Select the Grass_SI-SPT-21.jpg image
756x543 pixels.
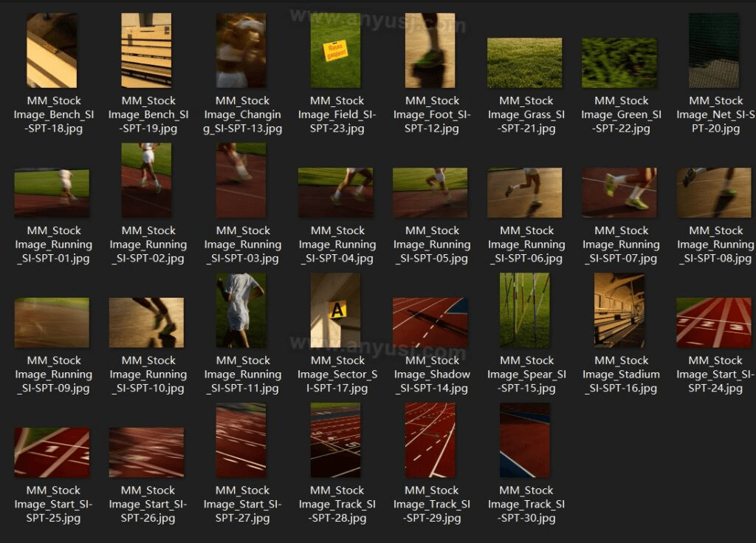tap(524, 63)
